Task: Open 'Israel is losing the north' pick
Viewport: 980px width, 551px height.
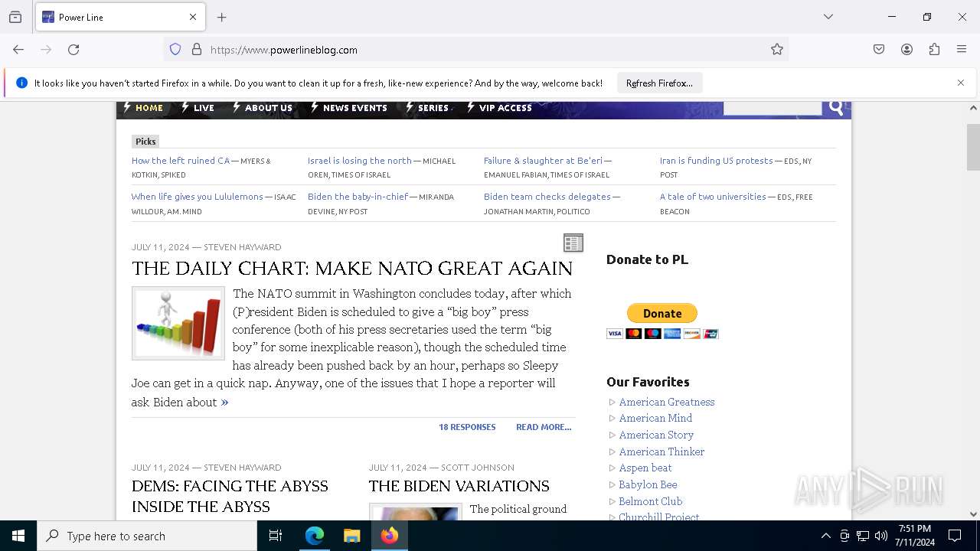Action: click(x=360, y=161)
